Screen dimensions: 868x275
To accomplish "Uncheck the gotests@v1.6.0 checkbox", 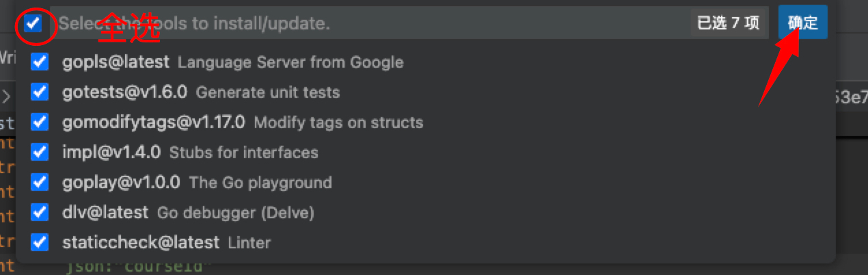I will 40,92.
